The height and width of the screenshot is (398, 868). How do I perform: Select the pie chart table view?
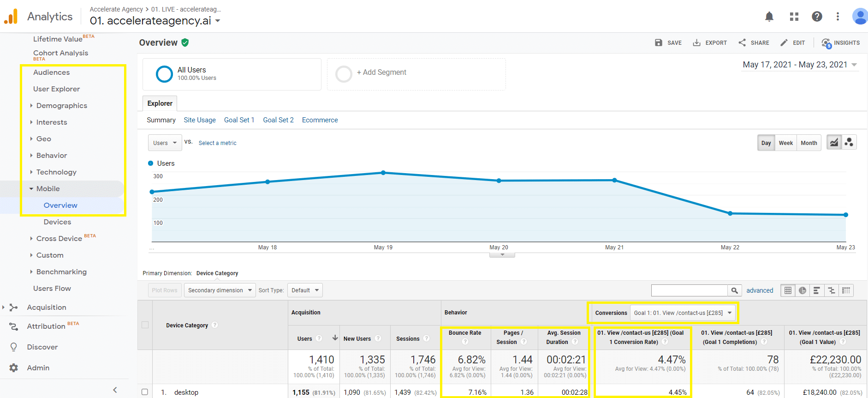click(803, 290)
